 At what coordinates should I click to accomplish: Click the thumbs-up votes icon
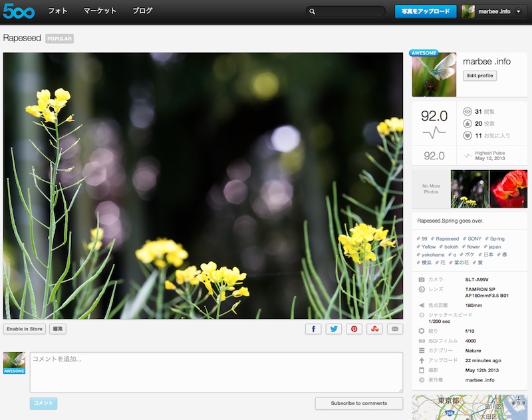tap(467, 124)
